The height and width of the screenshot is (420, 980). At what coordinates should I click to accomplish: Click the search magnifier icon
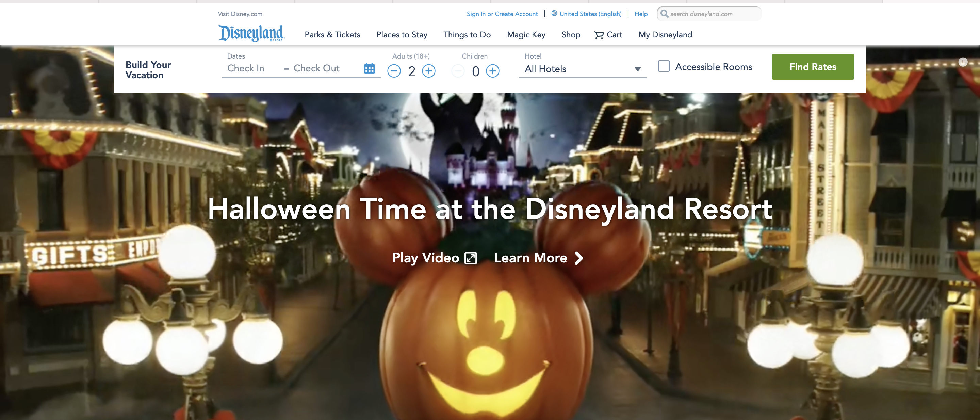coord(664,14)
